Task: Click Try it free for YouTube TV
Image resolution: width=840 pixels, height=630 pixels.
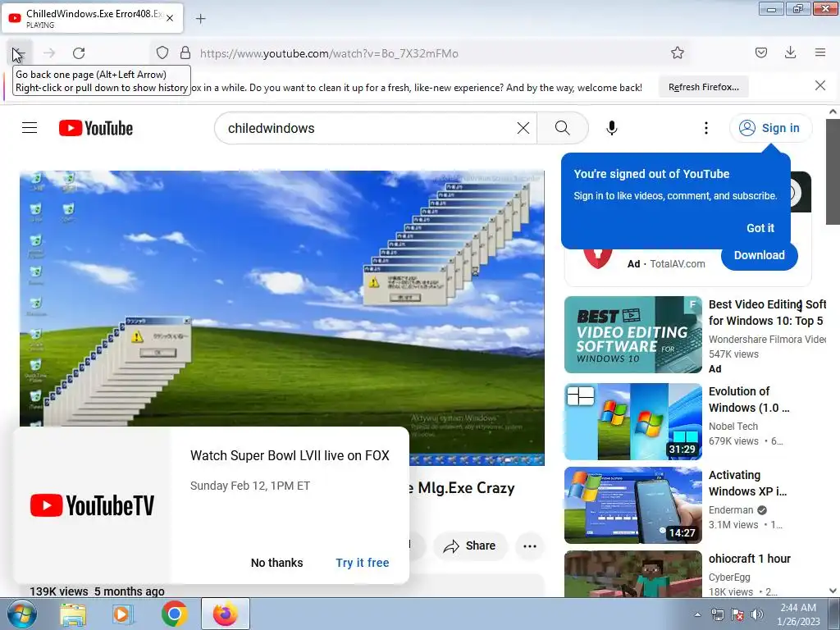Action: point(362,563)
